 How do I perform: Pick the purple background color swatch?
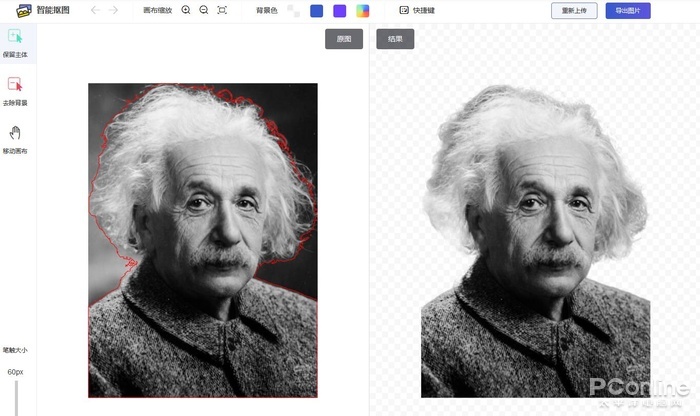point(340,11)
